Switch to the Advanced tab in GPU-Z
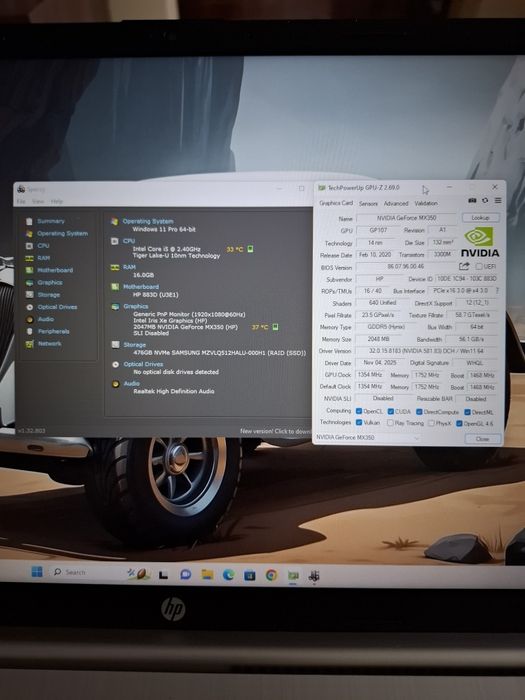This screenshot has height=700, width=525. (396, 204)
